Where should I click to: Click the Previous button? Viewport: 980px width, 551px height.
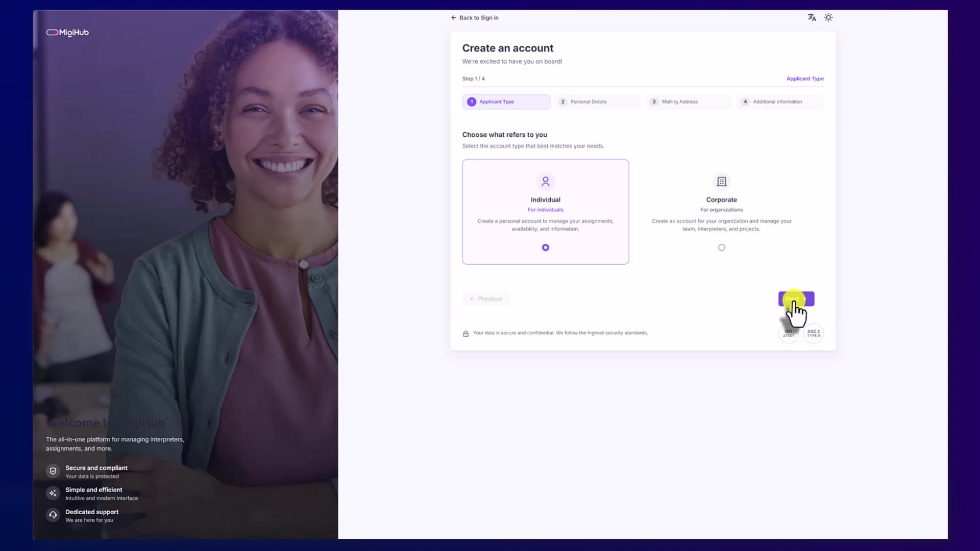point(485,299)
